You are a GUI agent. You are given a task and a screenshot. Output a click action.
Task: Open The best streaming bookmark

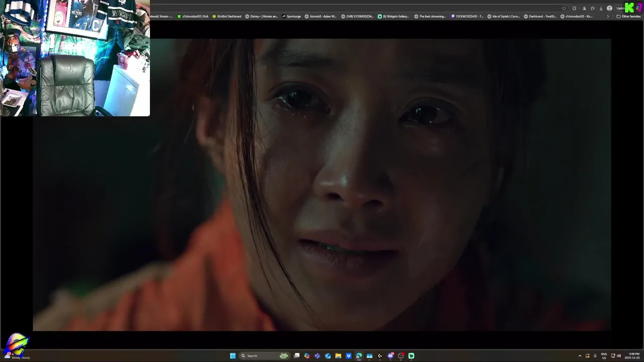pos(430,16)
